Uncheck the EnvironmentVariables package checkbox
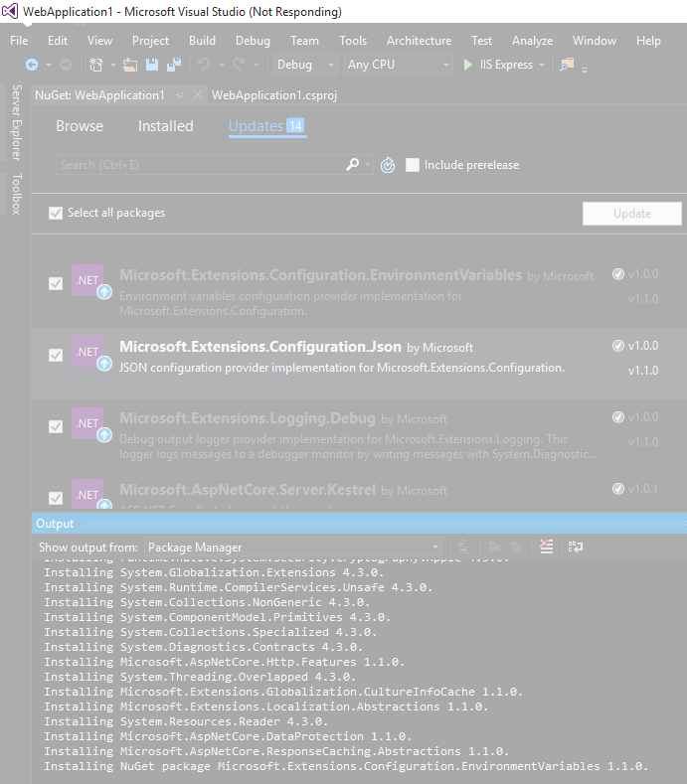 [x=56, y=283]
